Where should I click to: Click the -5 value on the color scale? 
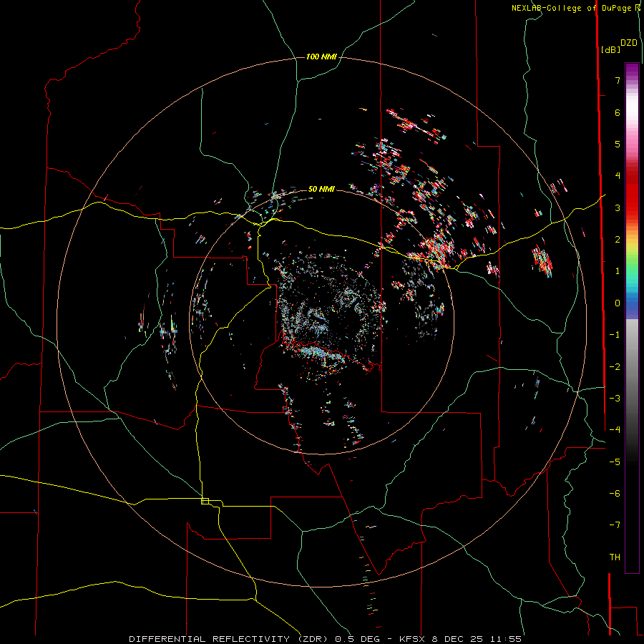pyautogui.click(x=615, y=462)
